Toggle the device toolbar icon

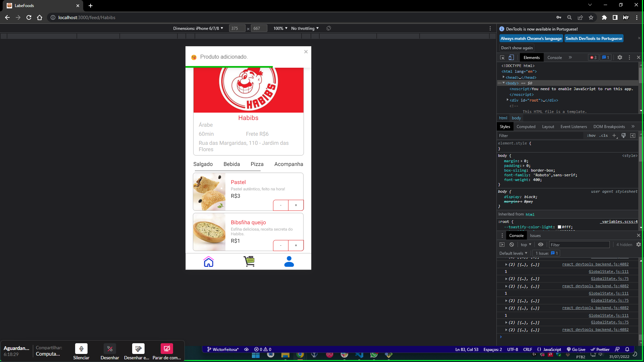tap(511, 57)
